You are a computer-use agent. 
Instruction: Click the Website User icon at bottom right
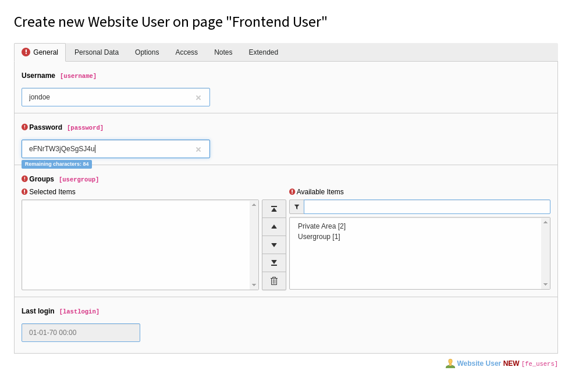[x=450, y=364]
